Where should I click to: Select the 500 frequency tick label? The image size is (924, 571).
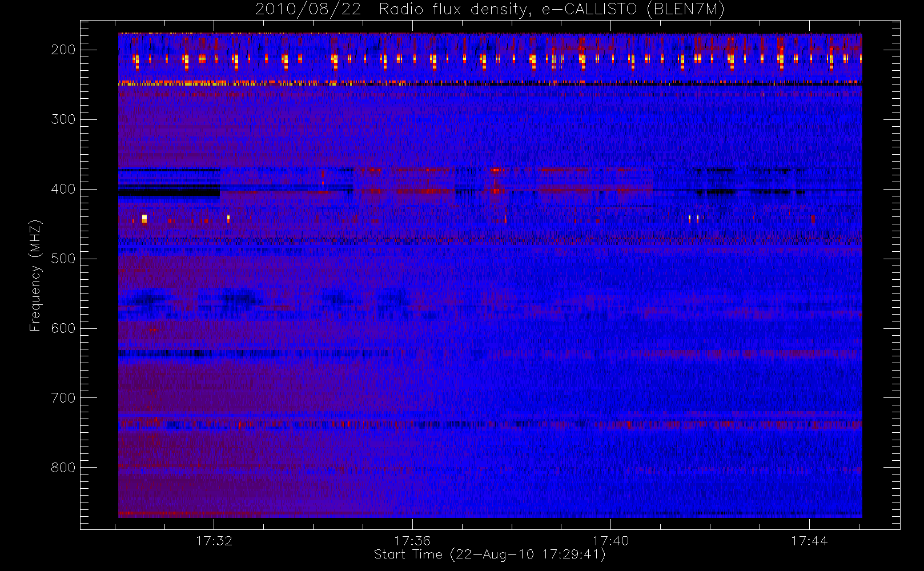(x=63, y=259)
